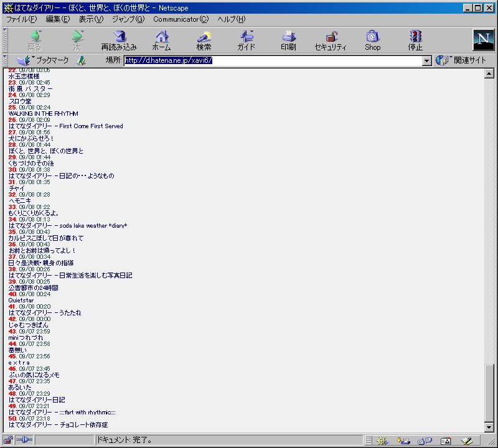Open the 編集(E) menu
Viewport: 498px width, 448px height.
[57, 19]
